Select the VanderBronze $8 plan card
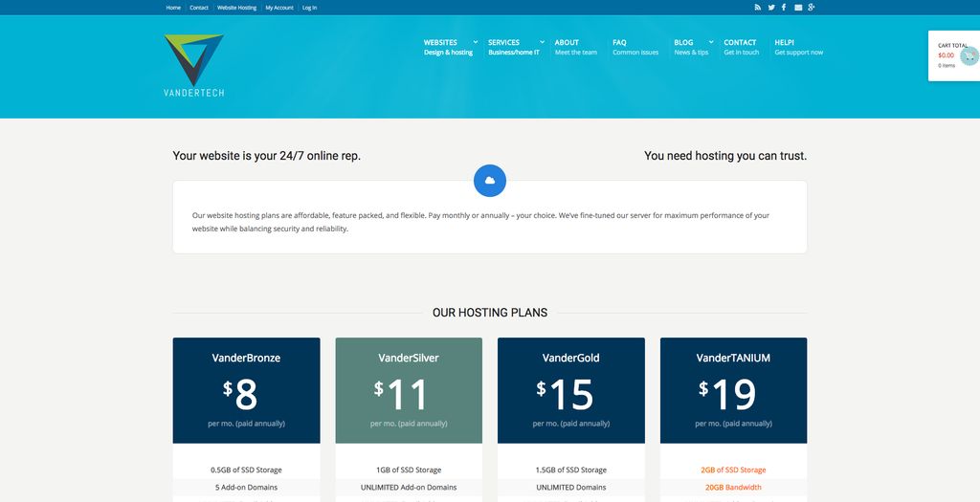 [x=246, y=390]
